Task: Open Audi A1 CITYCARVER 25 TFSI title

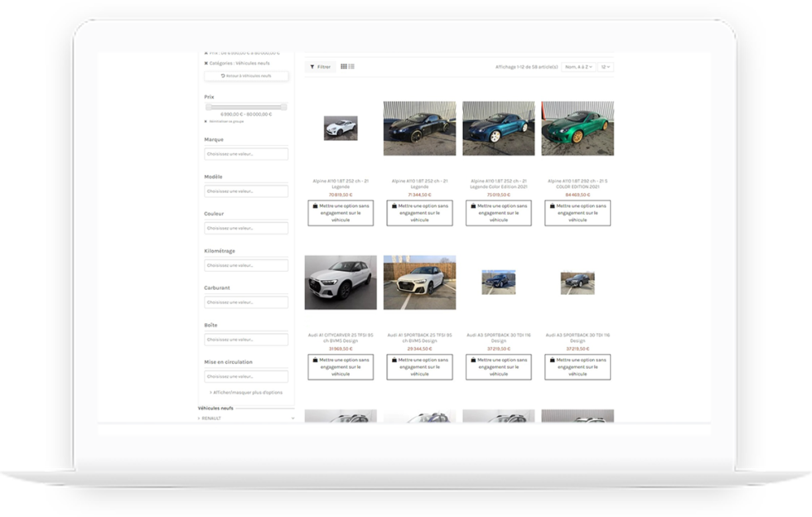Action: [341, 338]
